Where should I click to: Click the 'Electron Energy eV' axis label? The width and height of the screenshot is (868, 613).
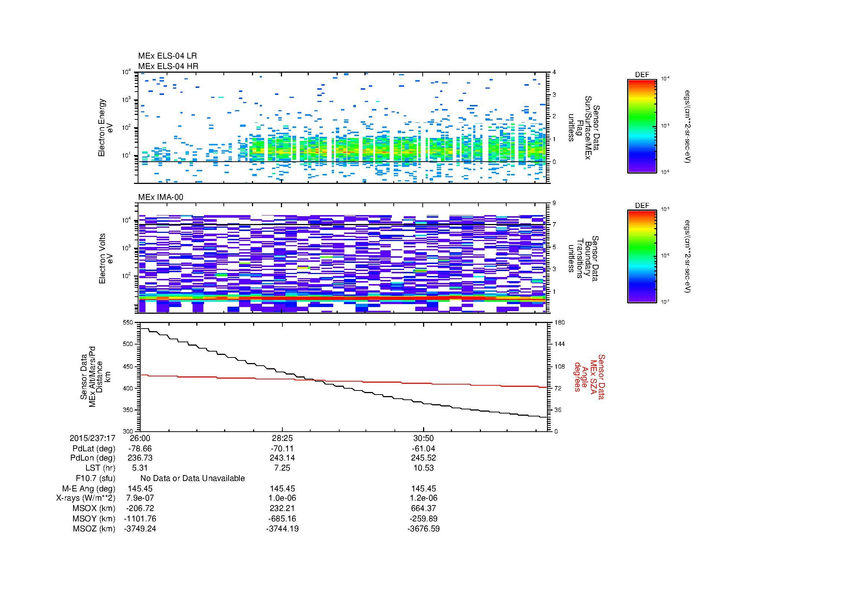pos(105,128)
